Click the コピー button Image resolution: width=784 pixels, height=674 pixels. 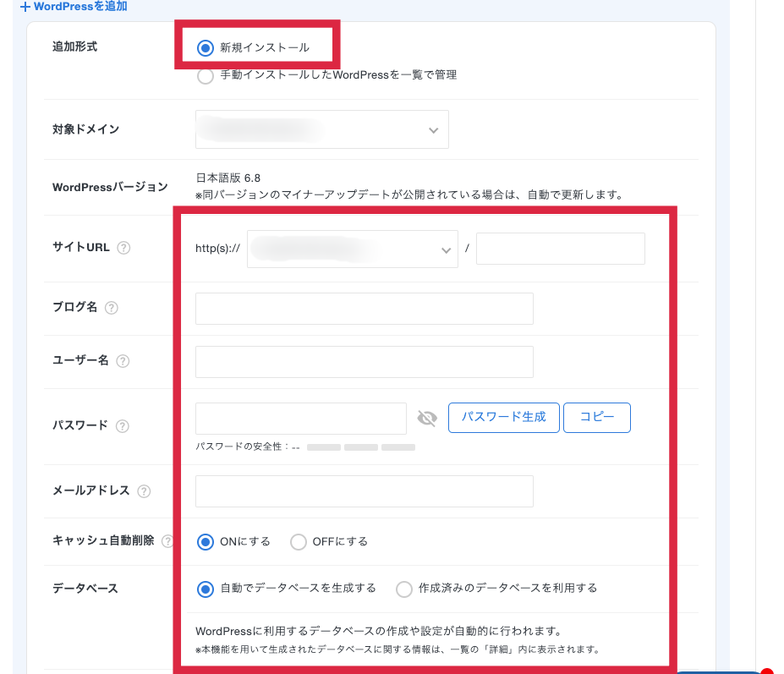[596, 418]
